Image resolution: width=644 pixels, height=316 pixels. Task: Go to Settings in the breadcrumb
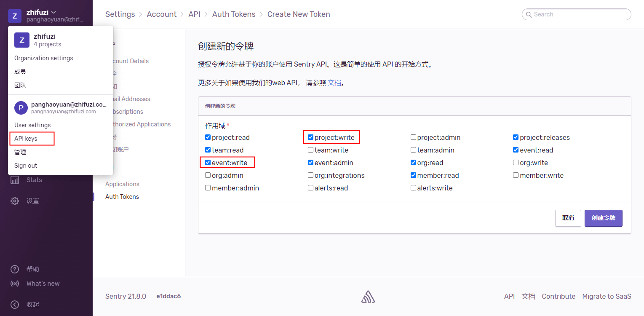coord(120,14)
